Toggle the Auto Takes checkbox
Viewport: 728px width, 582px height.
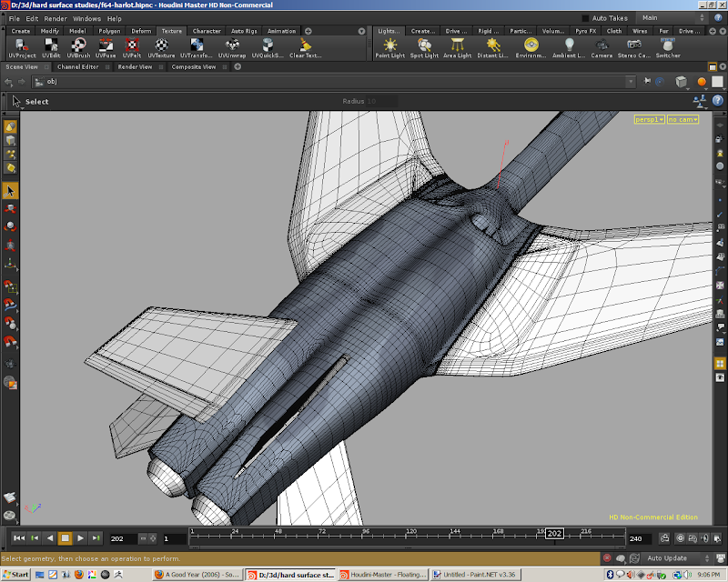(x=585, y=18)
